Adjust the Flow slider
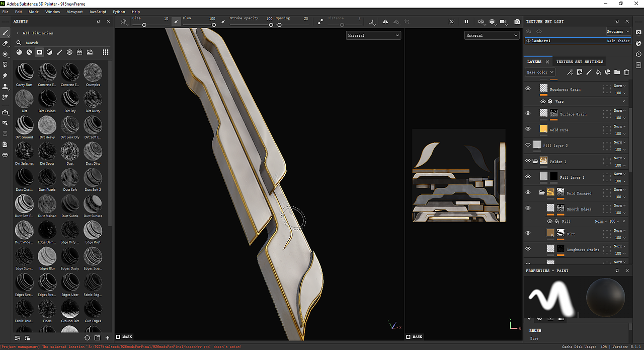The height and width of the screenshot is (350, 644). 199,25
